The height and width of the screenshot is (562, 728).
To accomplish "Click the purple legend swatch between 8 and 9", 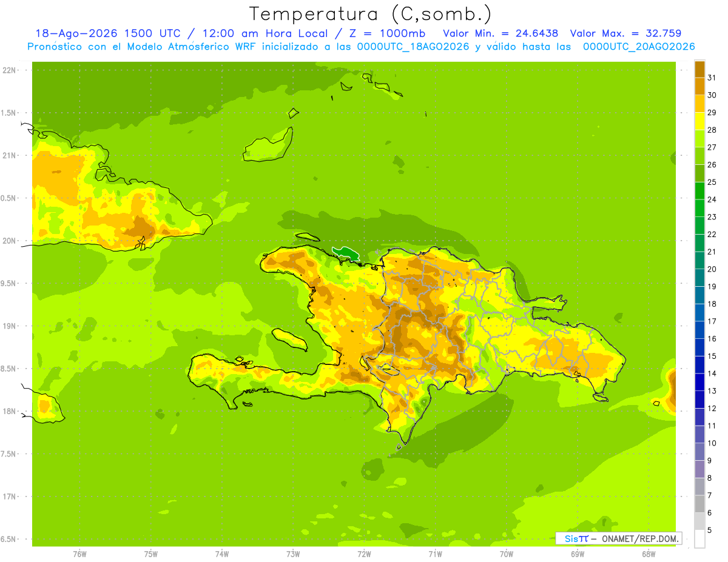I will click(699, 469).
